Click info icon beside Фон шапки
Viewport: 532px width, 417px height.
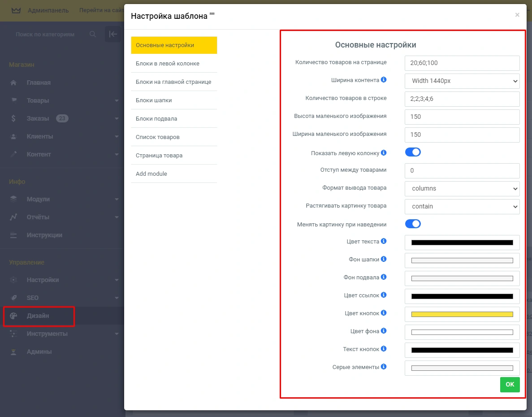coord(384,259)
